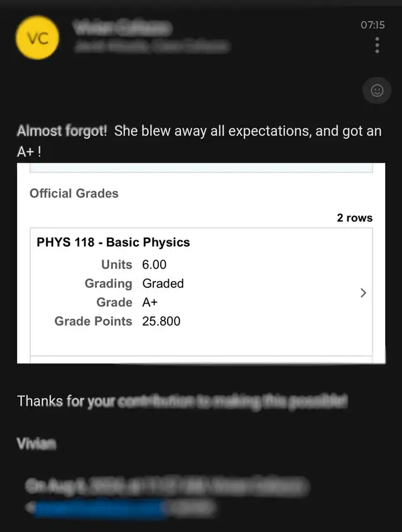Image resolution: width=402 pixels, height=532 pixels.
Task: Click the Official Grades heading
Action: (74, 194)
